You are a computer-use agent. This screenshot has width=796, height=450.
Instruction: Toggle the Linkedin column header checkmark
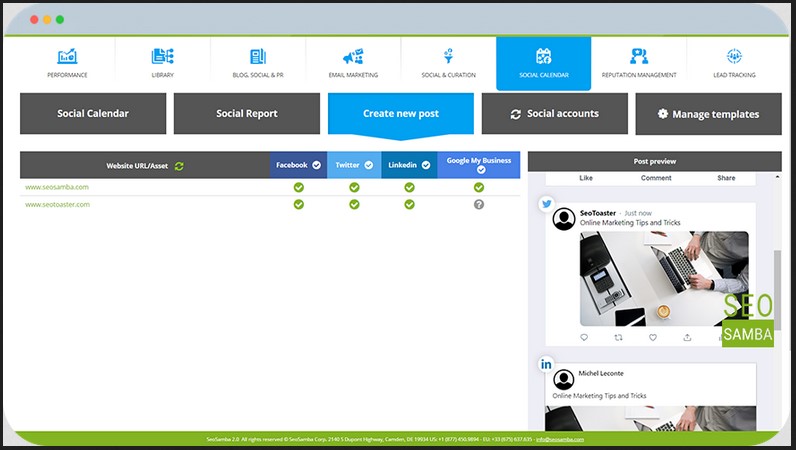click(x=426, y=165)
